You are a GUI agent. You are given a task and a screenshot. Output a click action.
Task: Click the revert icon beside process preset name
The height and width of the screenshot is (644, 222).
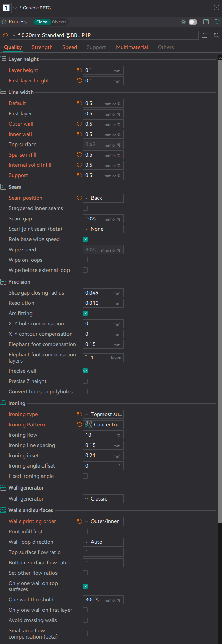click(5, 35)
